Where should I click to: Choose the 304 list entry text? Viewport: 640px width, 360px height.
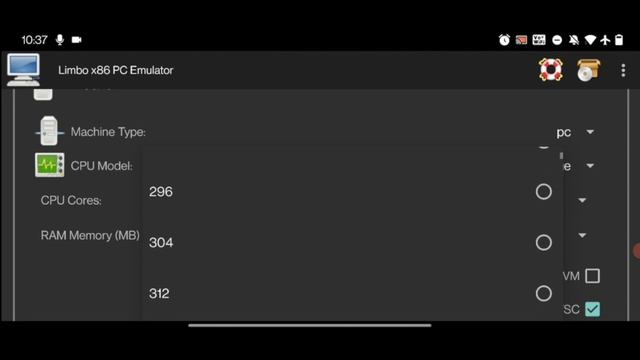[161, 242]
